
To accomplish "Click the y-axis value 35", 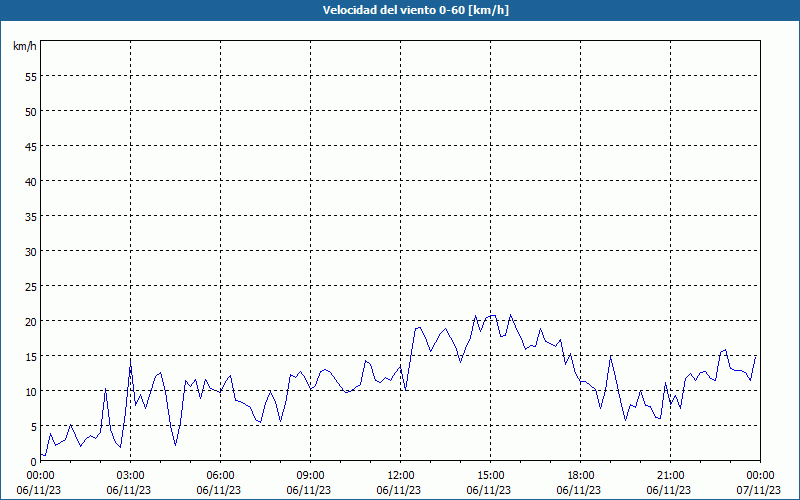I will [x=31, y=216].
